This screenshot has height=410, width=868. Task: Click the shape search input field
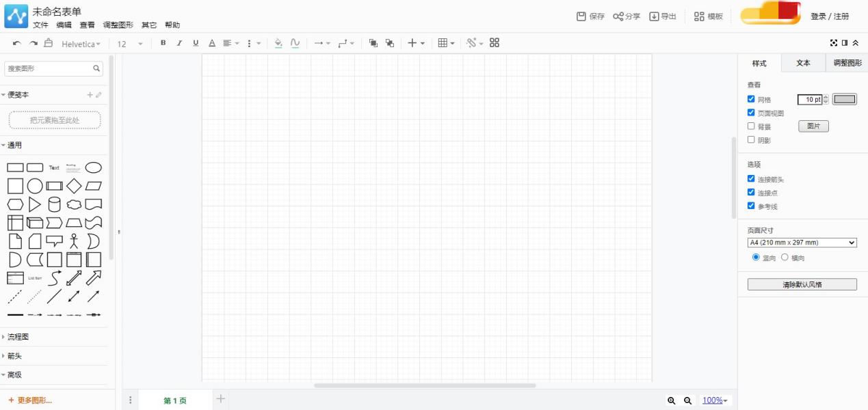(48, 69)
